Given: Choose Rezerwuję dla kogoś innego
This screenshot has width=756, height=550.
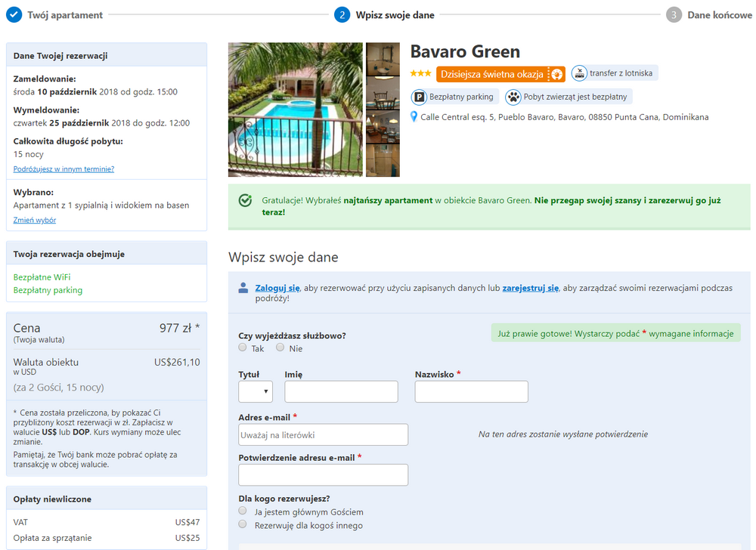Looking at the screenshot, I should point(243,524).
